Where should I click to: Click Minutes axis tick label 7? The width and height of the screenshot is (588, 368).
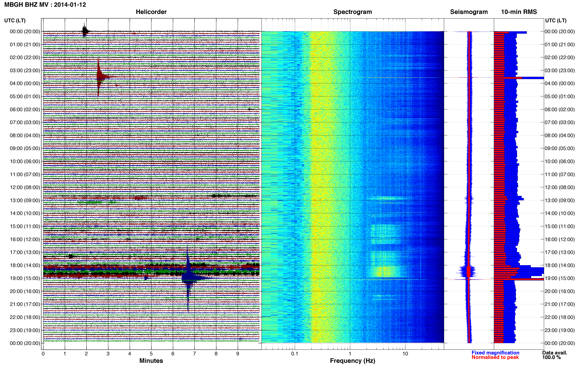(x=195, y=354)
